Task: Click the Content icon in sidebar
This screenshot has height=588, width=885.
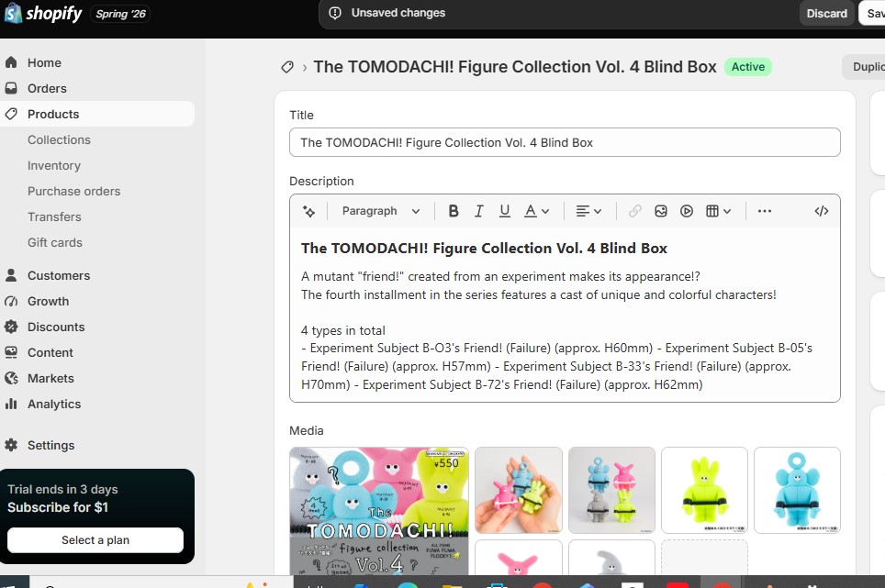Action: (x=11, y=352)
